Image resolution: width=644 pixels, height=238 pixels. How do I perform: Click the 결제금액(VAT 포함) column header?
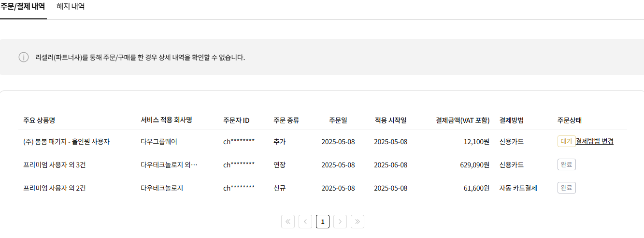(x=462, y=120)
